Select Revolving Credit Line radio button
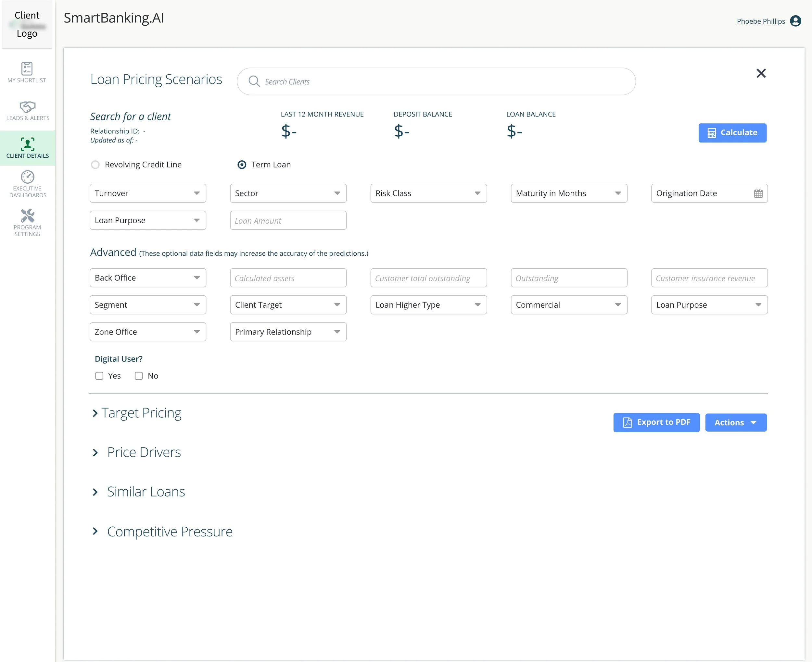Image resolution: width=812 pixels, height=662 pixels. tap(95, 165)
